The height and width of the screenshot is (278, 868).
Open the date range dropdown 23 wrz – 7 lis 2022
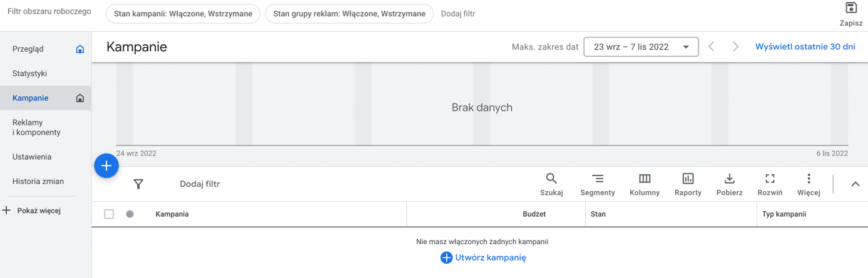pyautogui.click(x=641, y=47)
